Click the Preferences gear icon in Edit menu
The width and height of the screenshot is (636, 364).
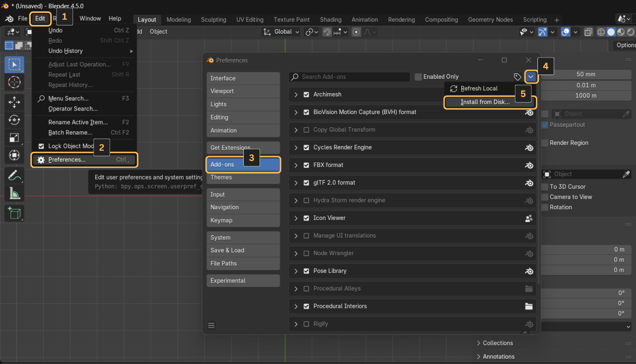coord(41,160)
